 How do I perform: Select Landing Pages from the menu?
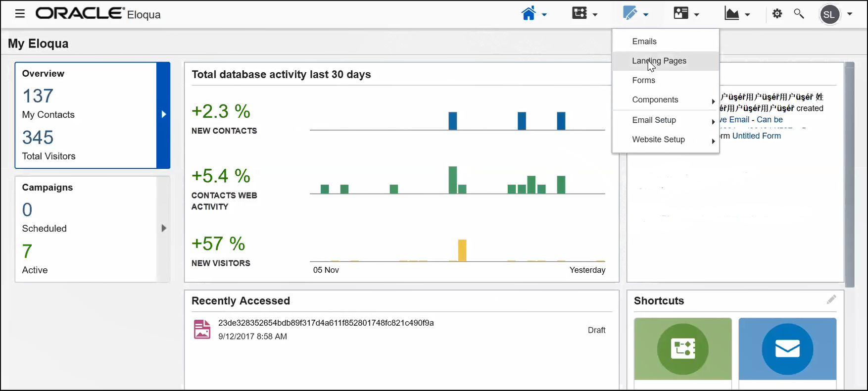pyautogui.click(x=666, y=61)
